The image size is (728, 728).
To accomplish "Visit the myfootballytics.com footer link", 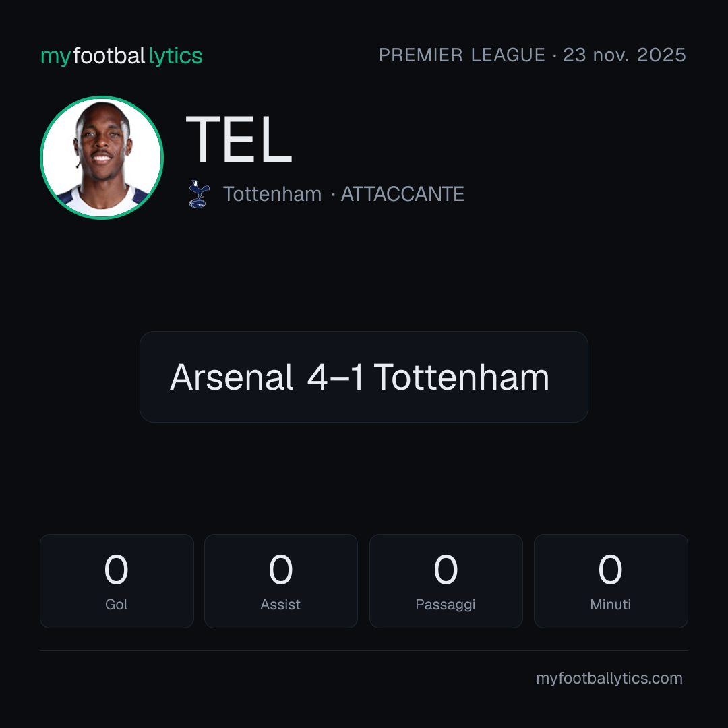I will 609,678.
